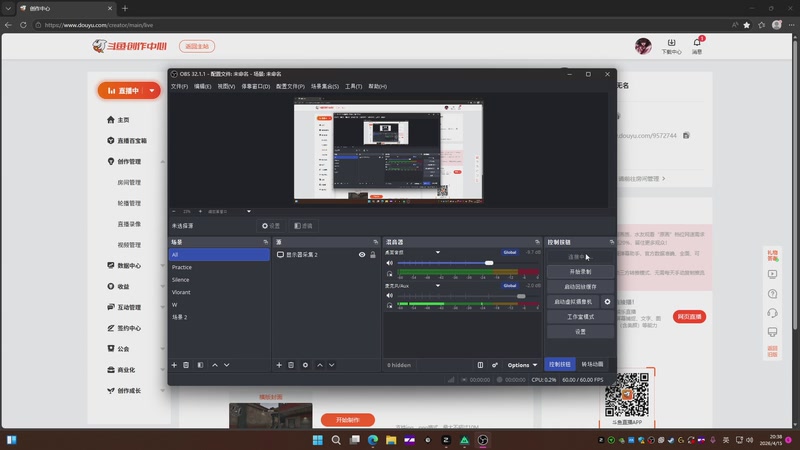The image size is (800, 450).
Task: Click the headset support icon in right sidebar
Action: pyautogui.click(x=772, y=313)
